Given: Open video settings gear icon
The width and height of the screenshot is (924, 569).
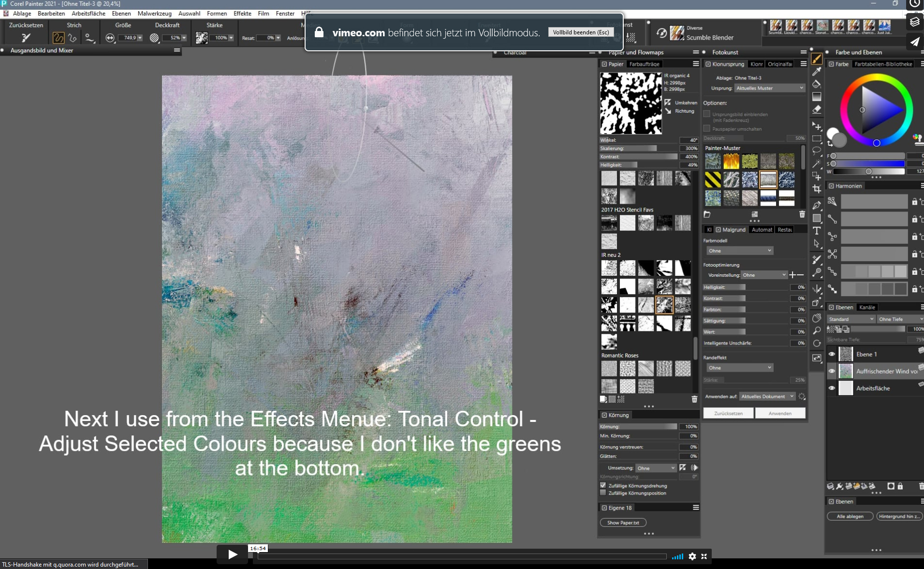Looking at the screenshot, I should click(692, 556).
